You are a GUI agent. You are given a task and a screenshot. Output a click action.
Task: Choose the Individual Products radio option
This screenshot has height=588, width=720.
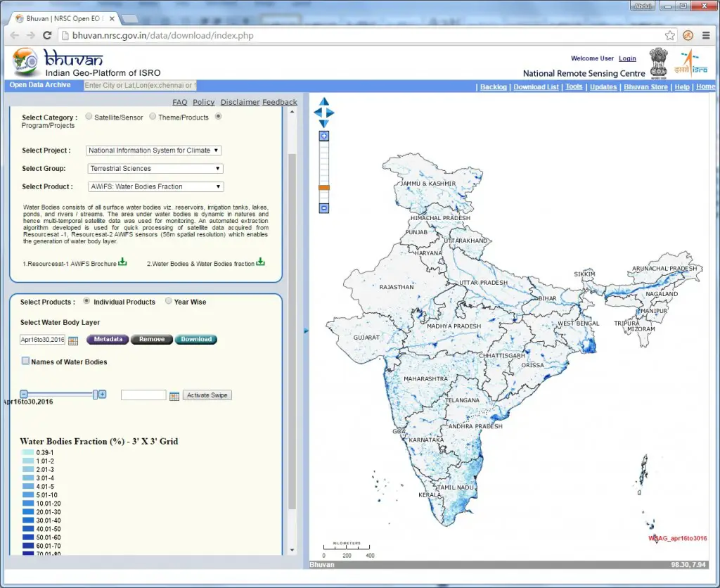(86, 301)
